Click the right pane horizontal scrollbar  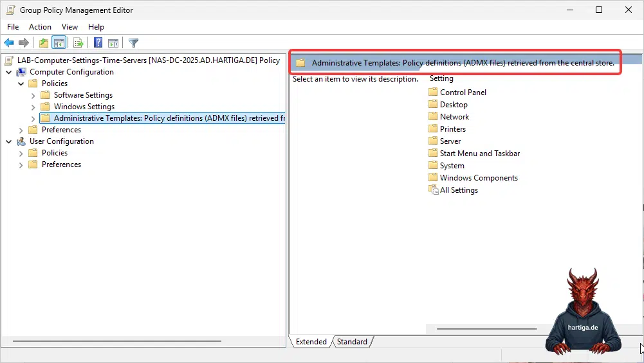click(486, 328)
